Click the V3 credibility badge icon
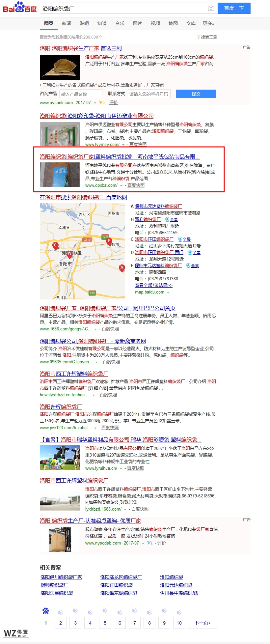 [x=102, y=103]
